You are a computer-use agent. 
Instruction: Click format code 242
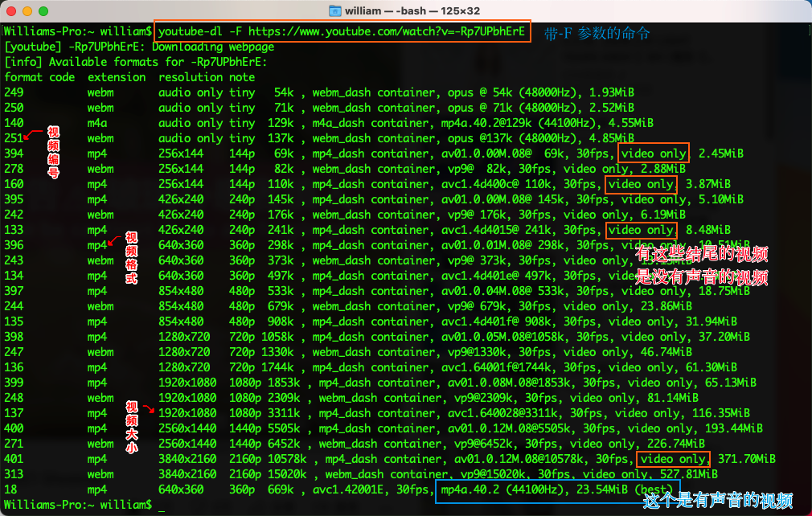(14, 215)
